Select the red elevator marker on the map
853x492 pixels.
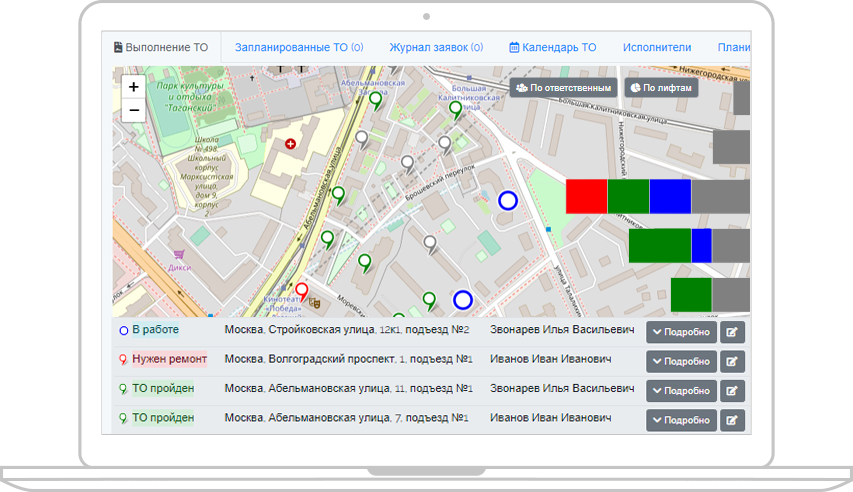301,291
